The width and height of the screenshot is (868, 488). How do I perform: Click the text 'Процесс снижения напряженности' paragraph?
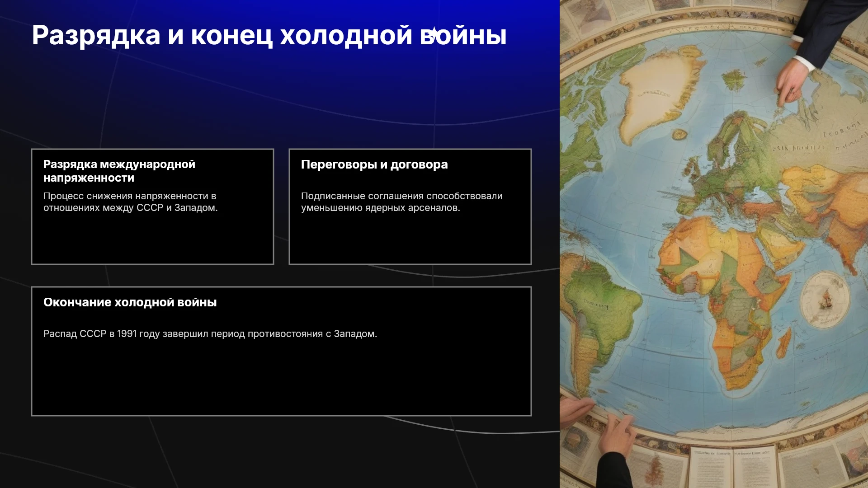tap(131, 202)
